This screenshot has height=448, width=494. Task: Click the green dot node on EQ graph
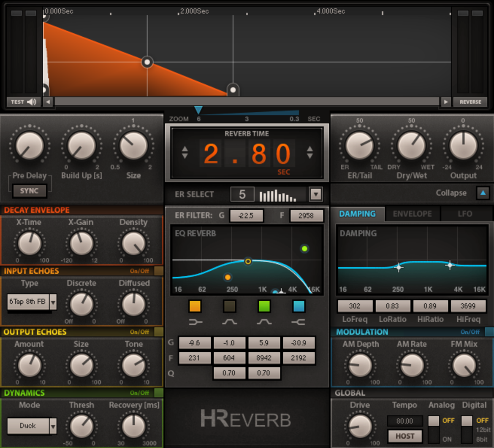click(x=304, y=249)
